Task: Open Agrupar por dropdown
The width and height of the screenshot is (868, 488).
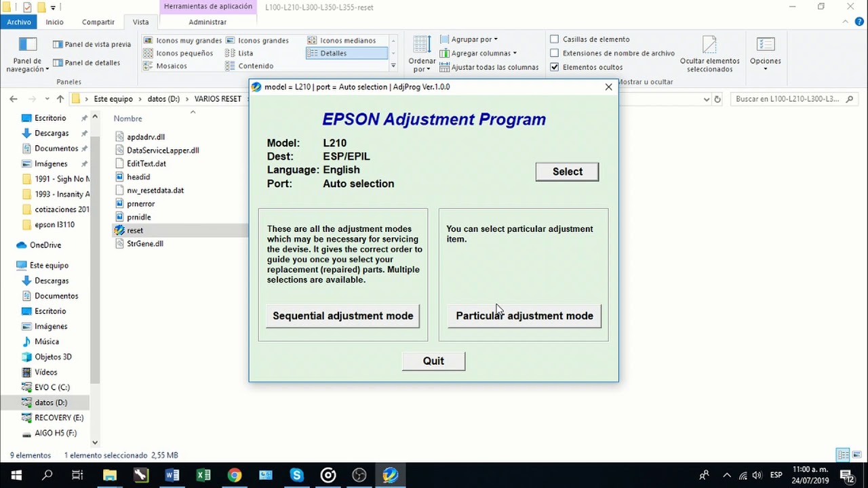Action: click(469, 39)
